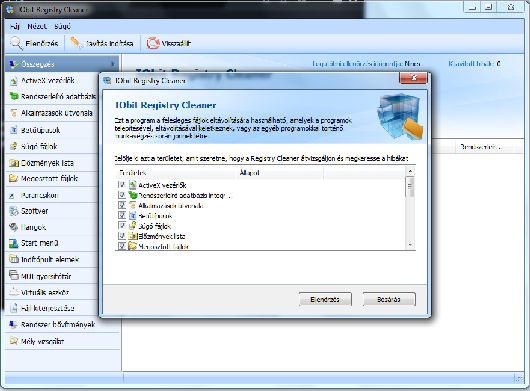Open the Nézet menu
The width and height of the screenshot is (530, 391).
click(x=37, y=26)
